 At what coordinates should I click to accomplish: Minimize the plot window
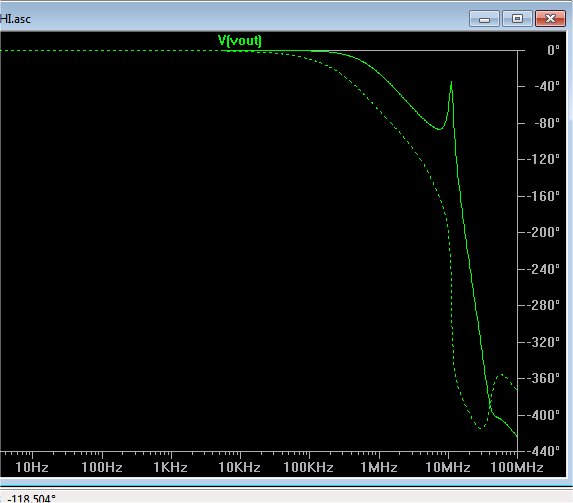coord(484,19)
